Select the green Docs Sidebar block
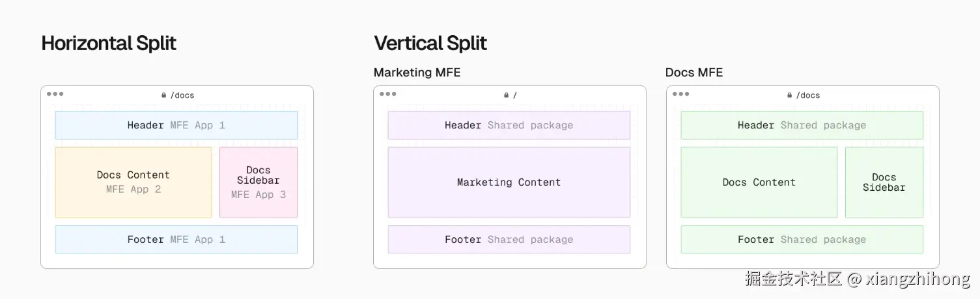Image resolution: width=980 pixels, height=299 pixels. click(x=884, y=182)
